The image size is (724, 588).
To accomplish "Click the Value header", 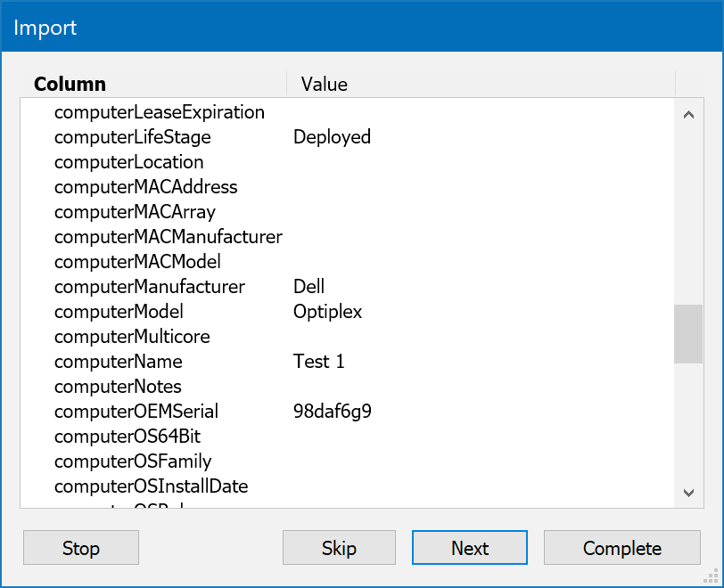I will pos(323,84).
